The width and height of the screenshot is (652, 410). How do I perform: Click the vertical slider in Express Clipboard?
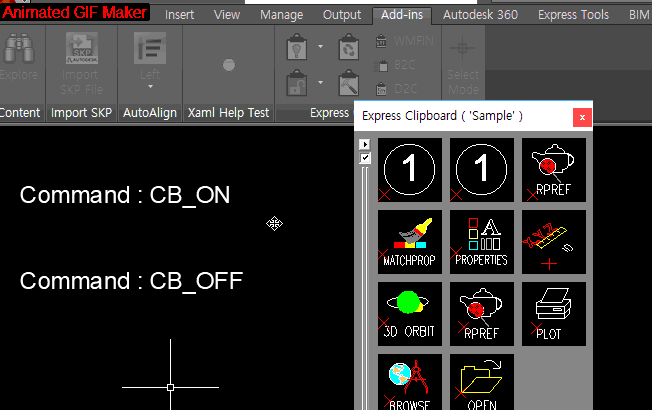pyautogui.click(x=365, y=287)
